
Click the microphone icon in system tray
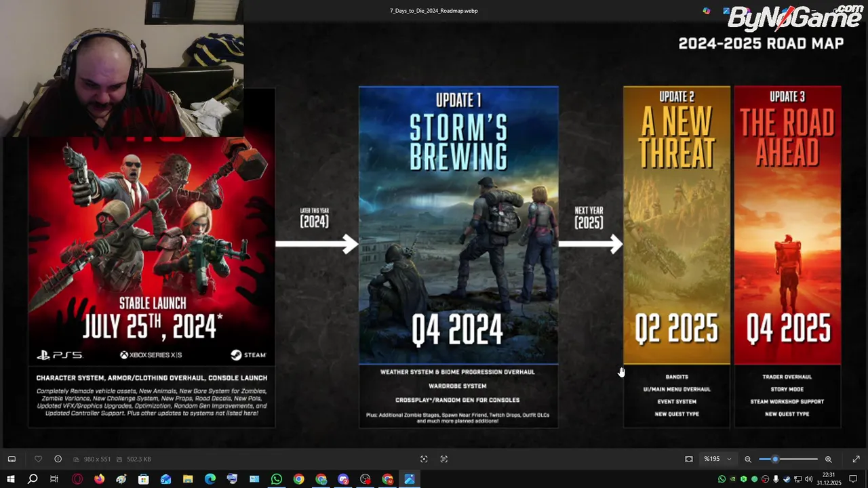click(x=776, y=479)
